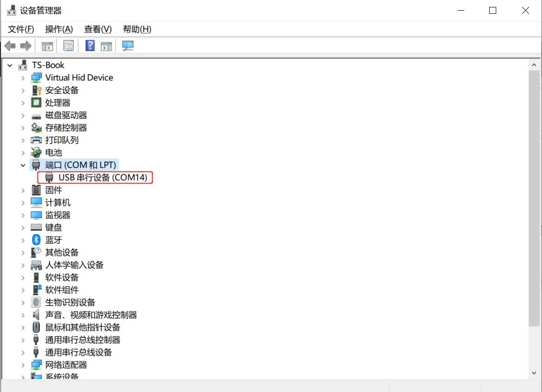The width and height of the screenshot is (542, 392).
Task: Open the 文件(F) menu
Action: [21, 29]
